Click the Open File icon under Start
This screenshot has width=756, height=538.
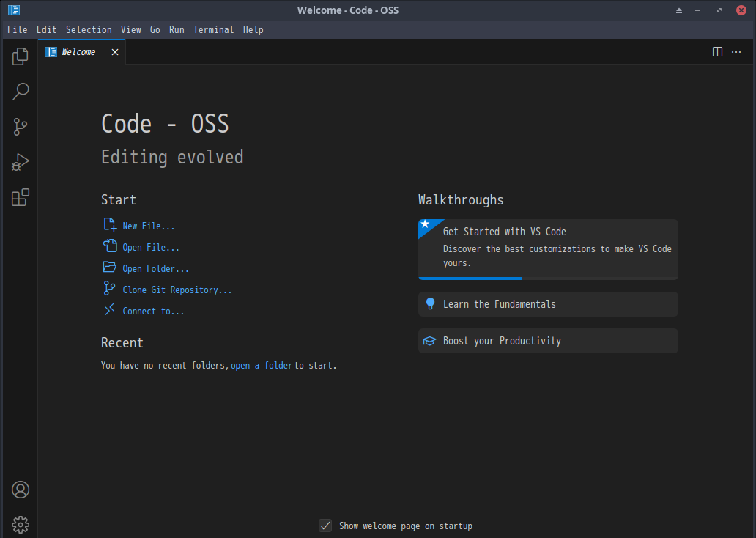pyautogui.click(x=110, y=246)
